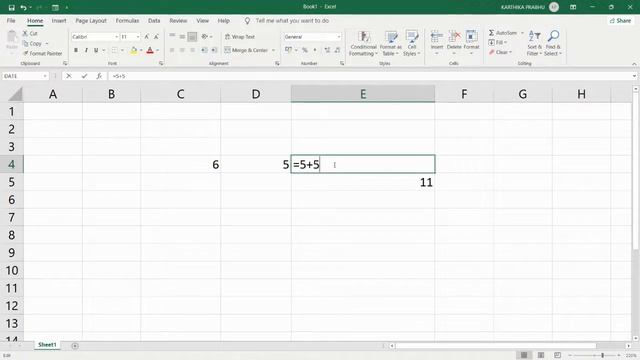Open Format as Table gallery
640x360 pixels.
click(391, 43)
